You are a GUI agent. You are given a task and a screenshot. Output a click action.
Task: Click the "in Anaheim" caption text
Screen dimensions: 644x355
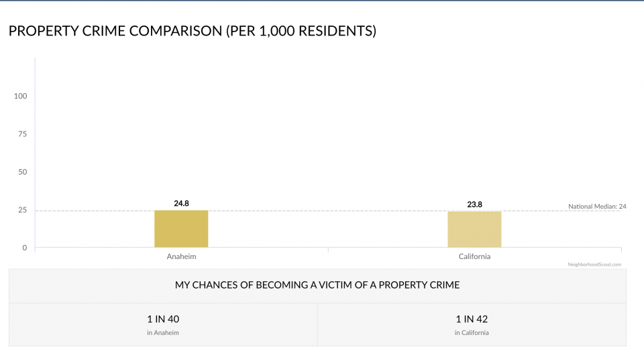[x=163, y=333]
